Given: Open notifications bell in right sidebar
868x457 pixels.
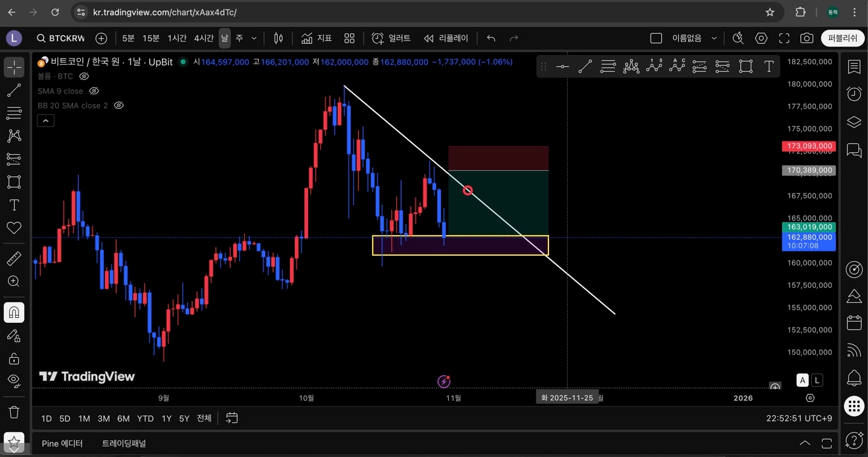Looking at the screenshot, I should coord(854,378).
